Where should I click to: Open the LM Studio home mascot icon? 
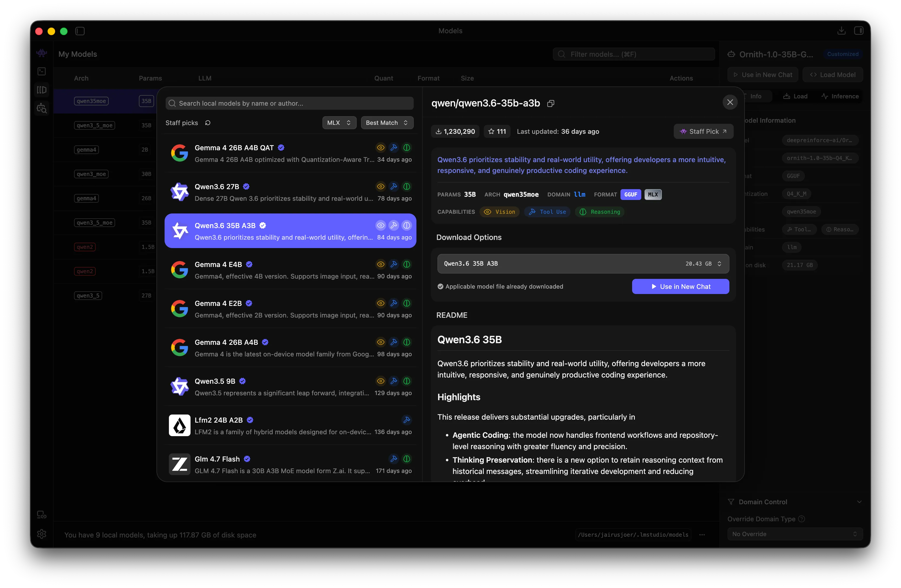[42, 53]
